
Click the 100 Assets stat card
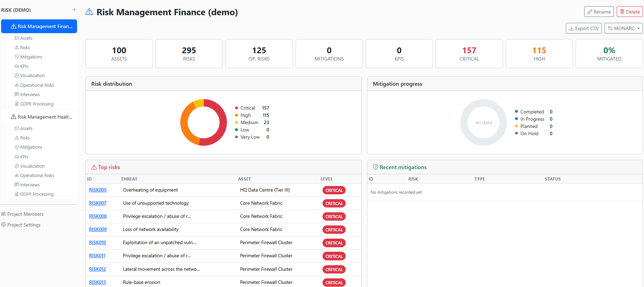point(119,54)
